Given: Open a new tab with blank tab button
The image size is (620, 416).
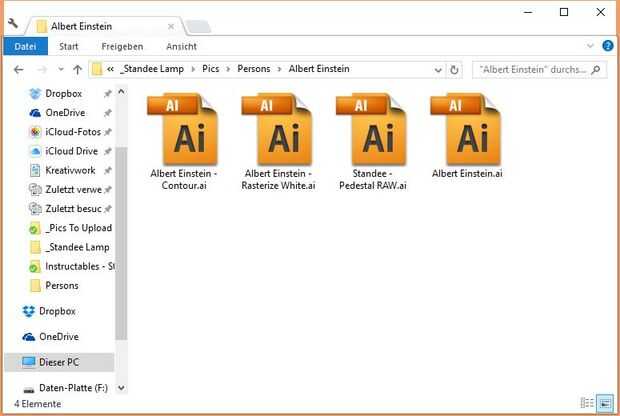Looking at the screenshot, I should point(198,26).
